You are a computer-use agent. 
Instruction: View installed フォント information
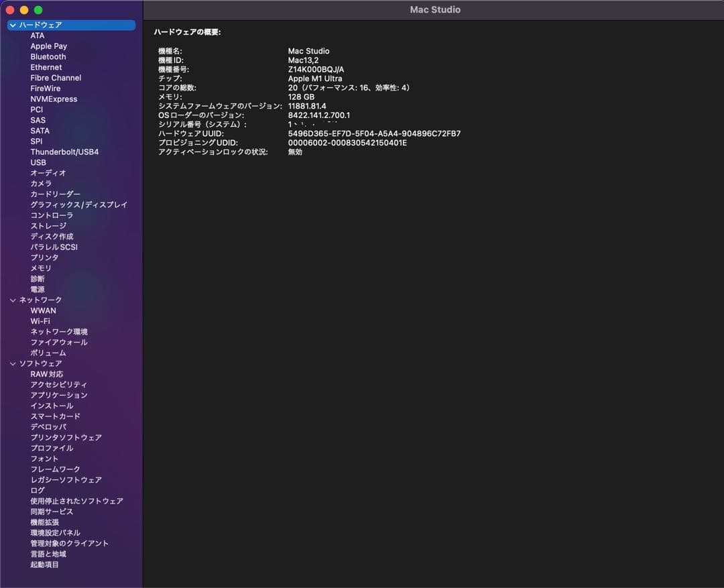[x=43, y=459]
